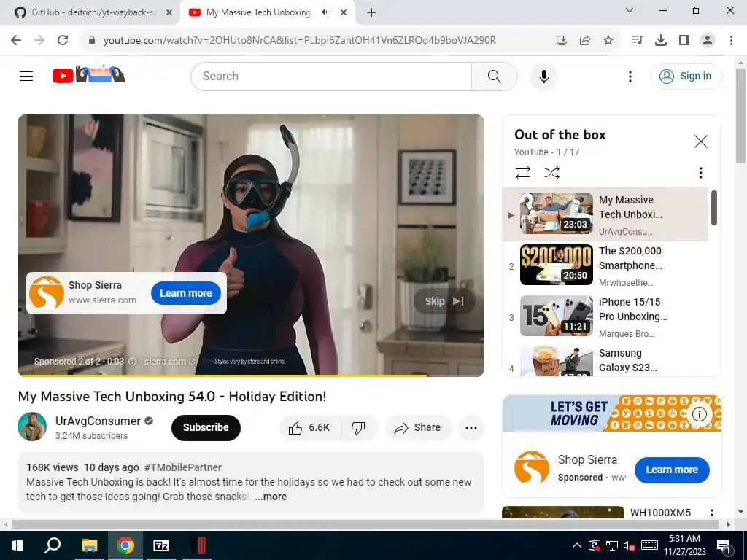Start voice search with the microphone icon
747x560 pixels.
coord(543,76)
